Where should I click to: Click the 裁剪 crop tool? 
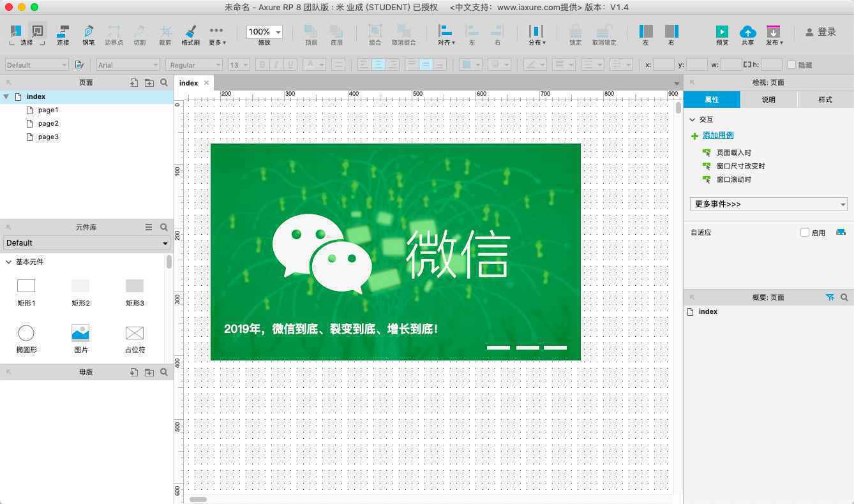pyautogui.click(x=165, y=35)
